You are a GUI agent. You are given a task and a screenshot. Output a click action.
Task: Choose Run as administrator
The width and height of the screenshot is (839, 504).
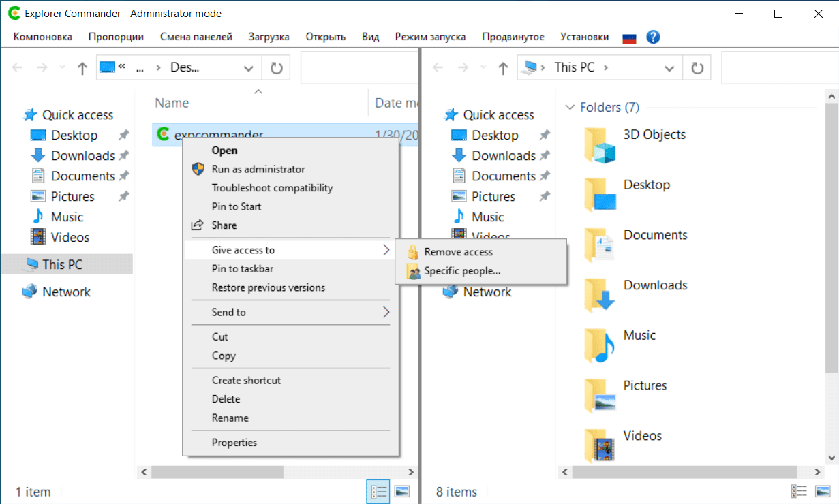(258, 169)
